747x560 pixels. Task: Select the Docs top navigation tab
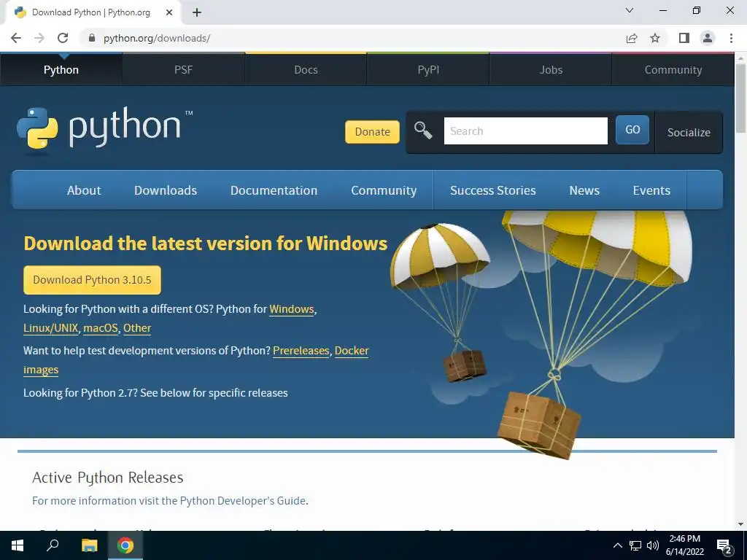[x=306, y=69]
